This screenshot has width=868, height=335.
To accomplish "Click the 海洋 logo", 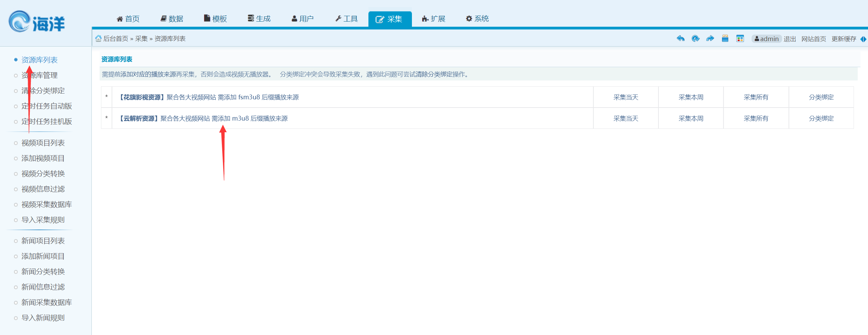I will 37,22.
